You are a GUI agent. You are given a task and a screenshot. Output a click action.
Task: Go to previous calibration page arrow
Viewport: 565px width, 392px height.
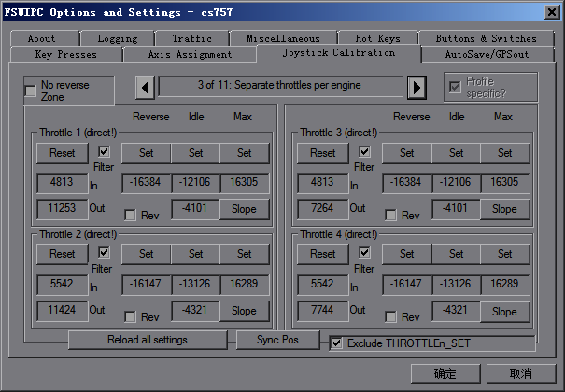(145, 88)
